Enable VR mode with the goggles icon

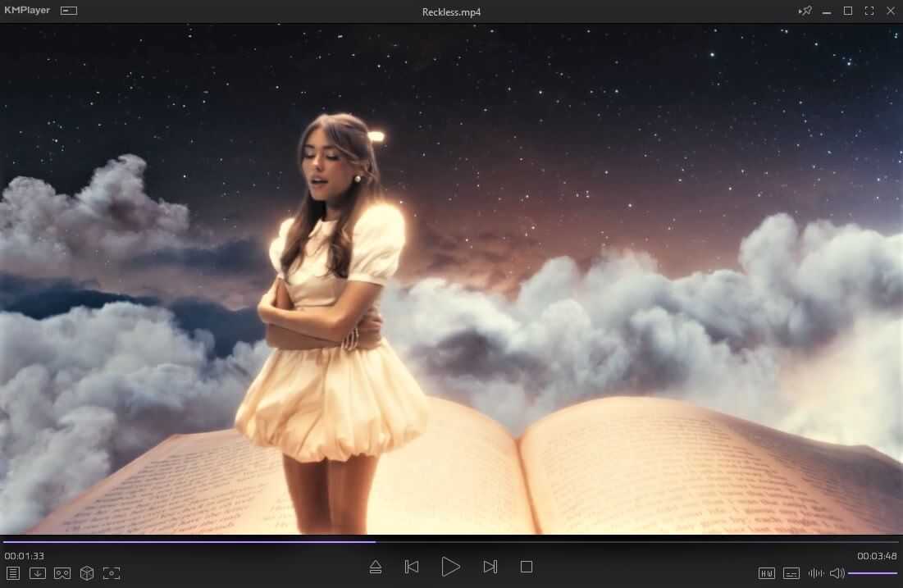point(62,573)
